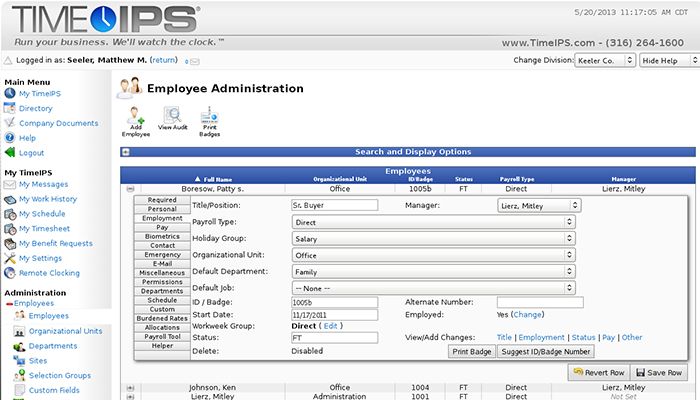The width and height of the screenshot is (700, 400).
Task: Click the Title/Position input field
Action: pos(334,205)
